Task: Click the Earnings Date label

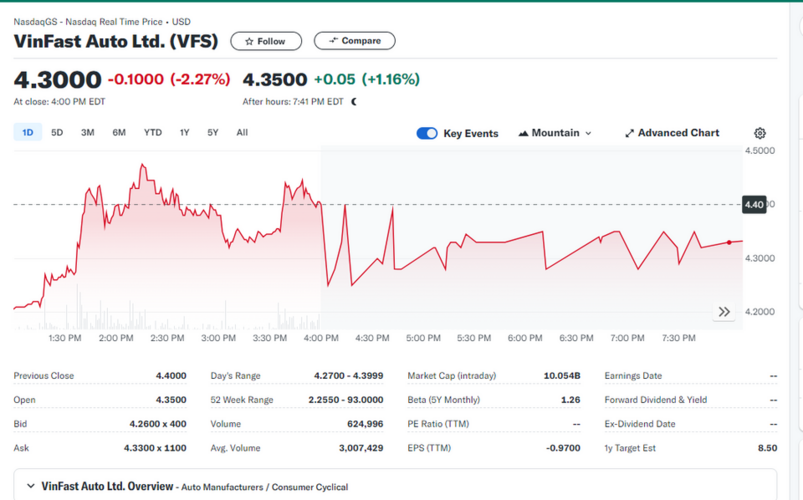Action: coord(633,376)
